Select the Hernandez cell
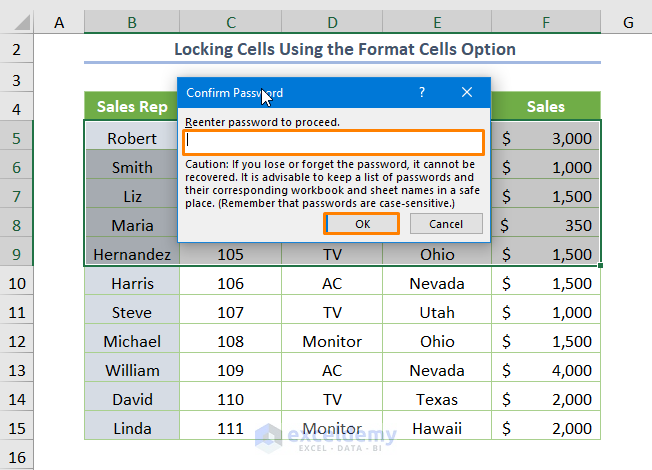The height and width of the screenshot is (470, 652). (132, 254)
